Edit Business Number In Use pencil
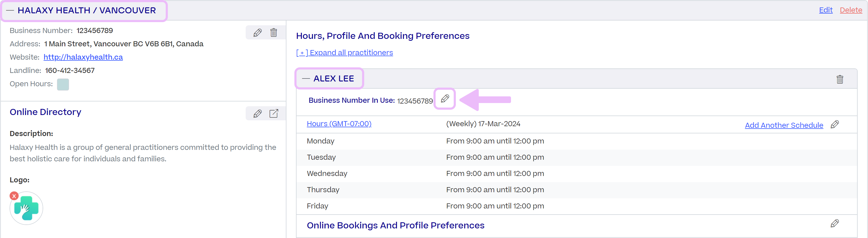Image resolution: width=868 pixels, height=238 pixels. (x=444, y=99)
